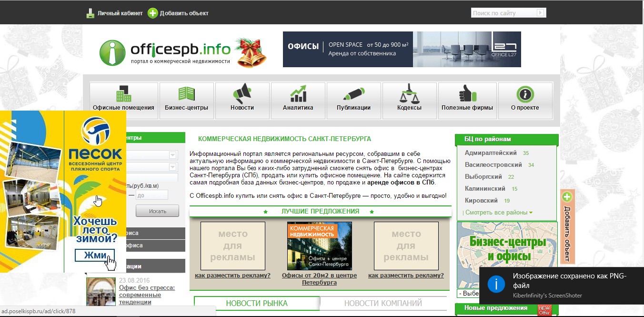Viewport: 644px width, 317px height.
Task: Select Адмиралтейский district
Action: pos(491,153)
